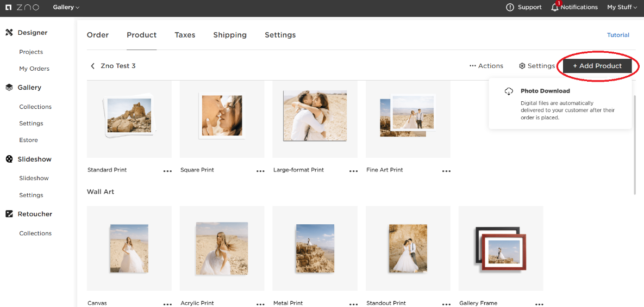Open more options for Standard Print
Image resolution: width=644 pixels, height=307 pixels.
tap(167, 171)
